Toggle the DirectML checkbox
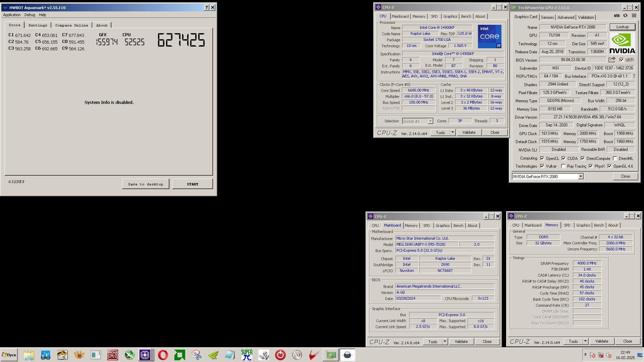Screen dimensions: 644x362 tap(615, 159)
